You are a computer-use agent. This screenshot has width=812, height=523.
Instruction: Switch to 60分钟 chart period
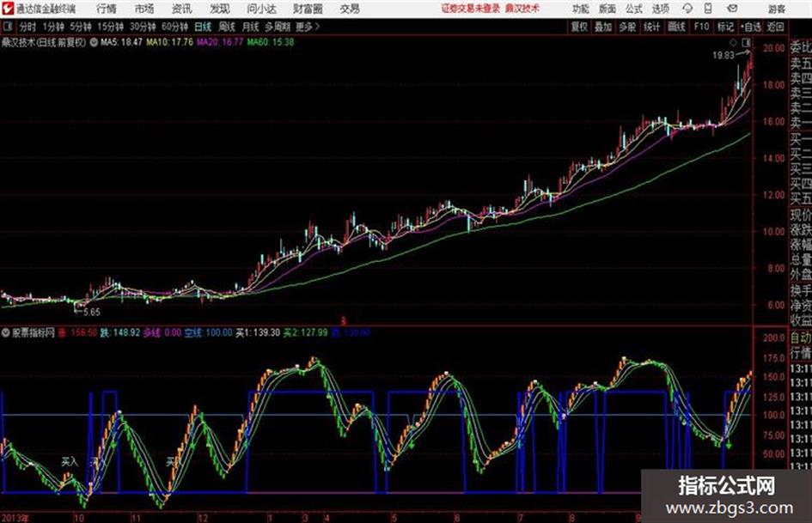tap(175, 27)
